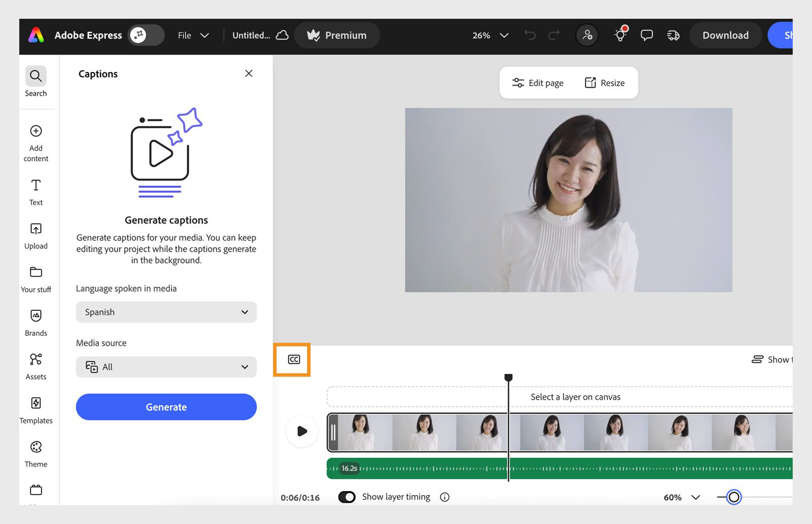The image size is (812, 524).
Task: Click the lightbulb tips icon
Action: pyautogui.click(x=620, y=34)
